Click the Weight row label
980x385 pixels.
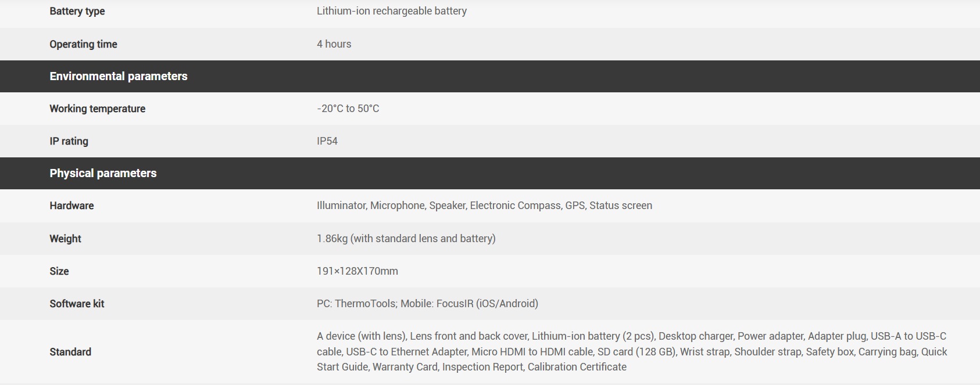[65, 239]
